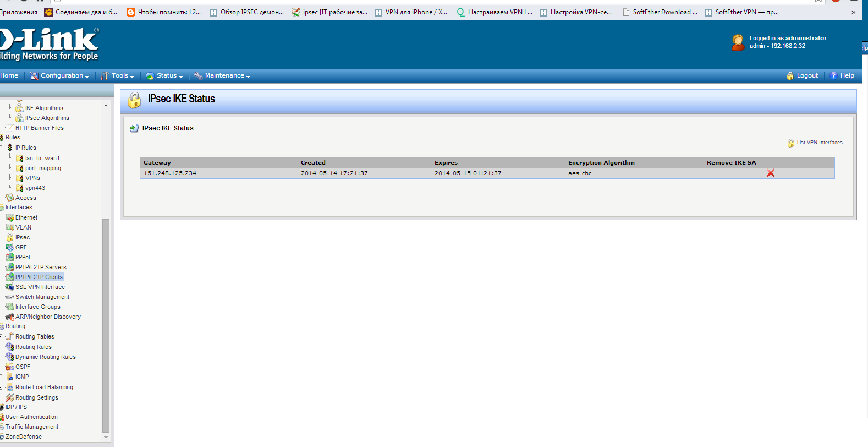Open User Authentication in the sidebar

[31, 417]
